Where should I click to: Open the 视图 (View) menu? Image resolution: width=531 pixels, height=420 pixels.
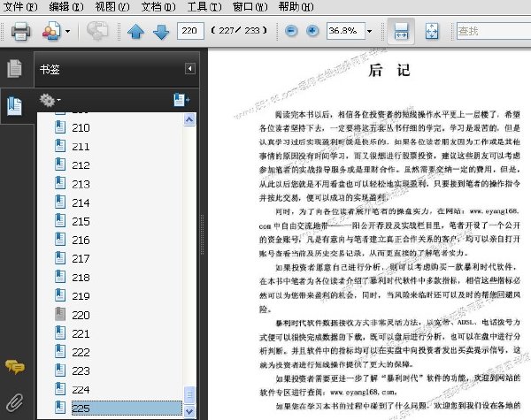[112, 6]
